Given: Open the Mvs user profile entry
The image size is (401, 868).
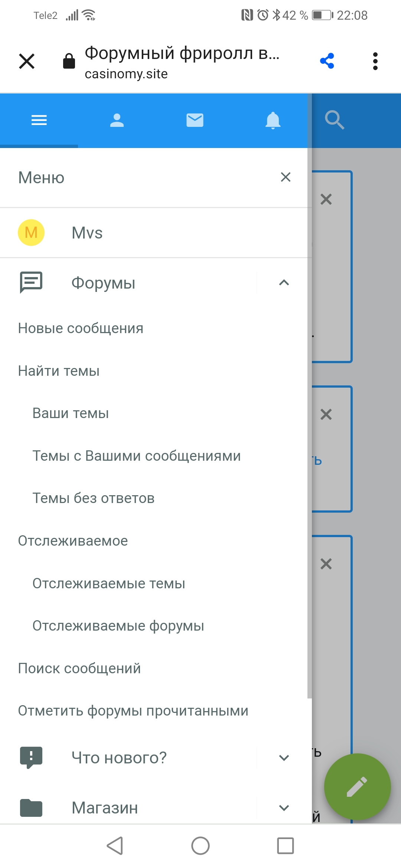Looking at the screenshot, I should pos(87,233).
